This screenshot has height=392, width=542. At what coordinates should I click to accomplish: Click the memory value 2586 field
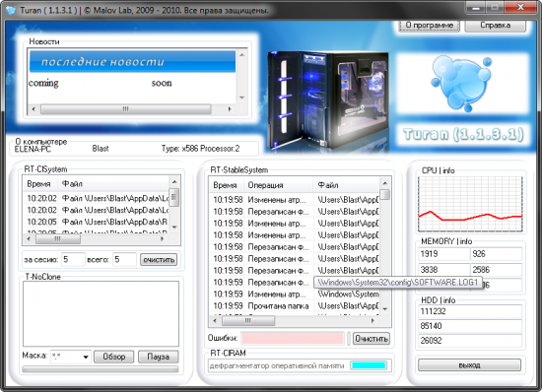point(496,270)
